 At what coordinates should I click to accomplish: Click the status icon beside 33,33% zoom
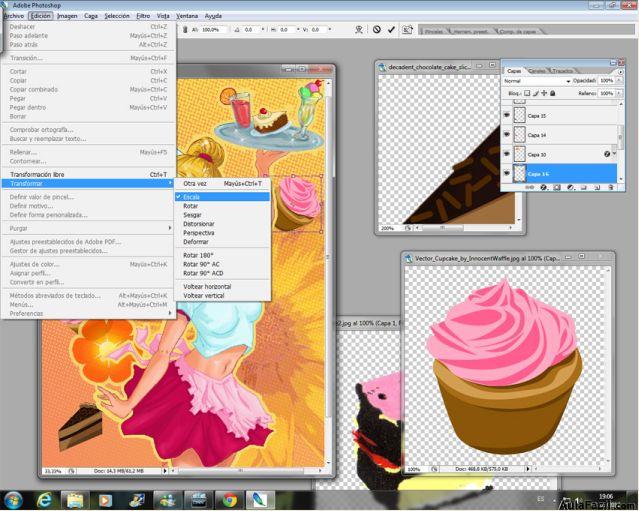[71, 471]
